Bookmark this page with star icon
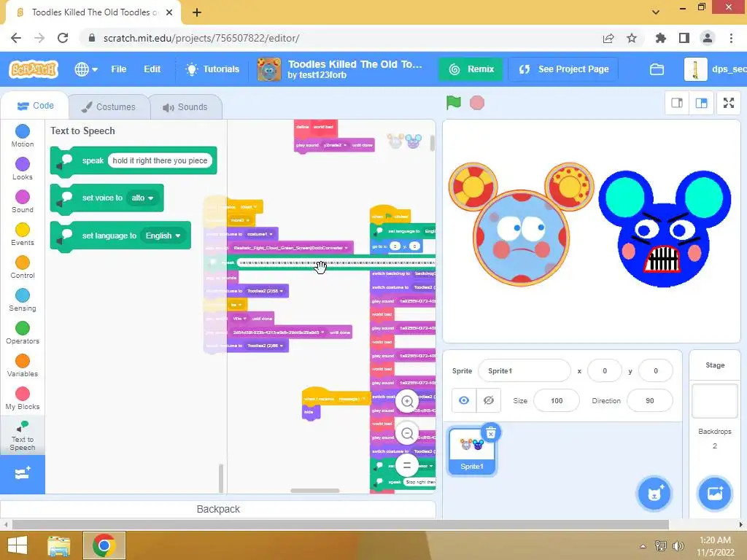Viewport: 747px width, 560px height. [x=632, y=38]
